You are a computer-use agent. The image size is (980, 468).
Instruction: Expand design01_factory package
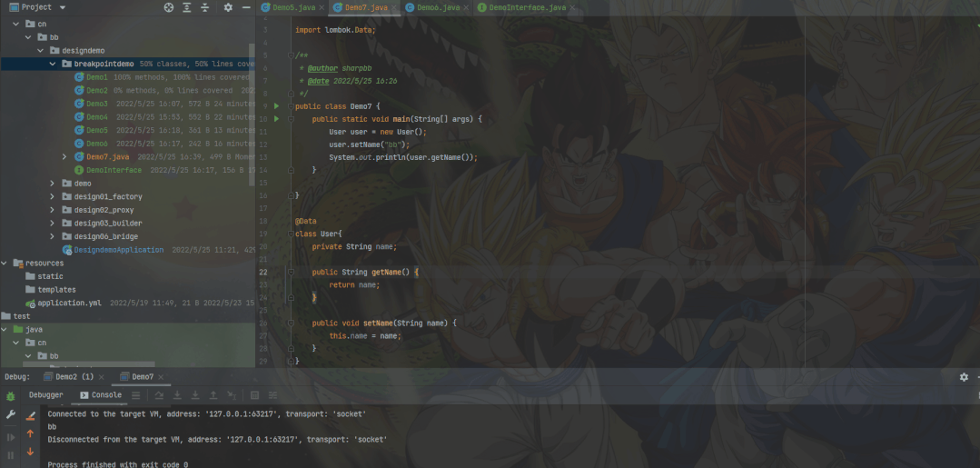(53, 196)
